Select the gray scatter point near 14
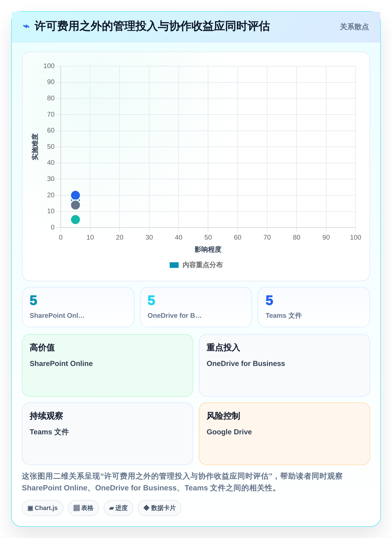 tap(75, 205)
